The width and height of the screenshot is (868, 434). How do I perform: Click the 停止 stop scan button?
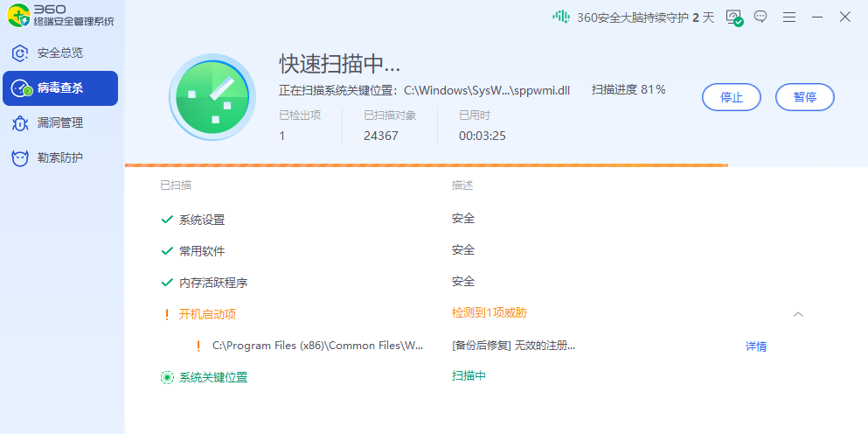click(732, 97)
